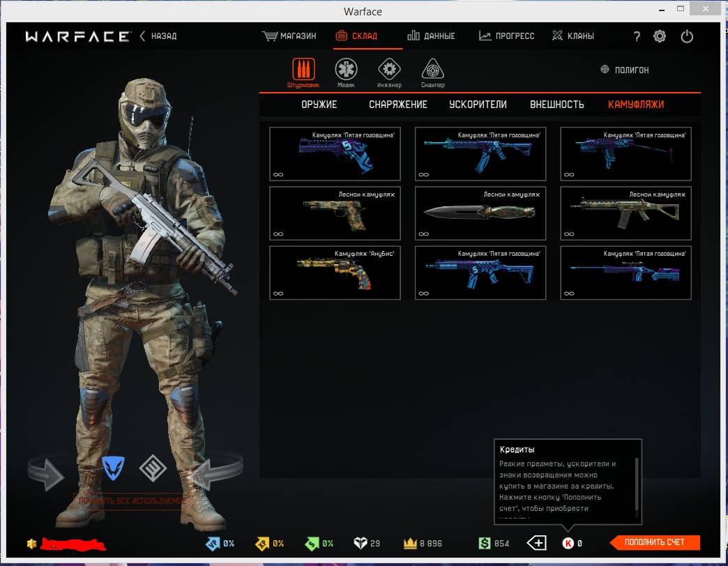Image resolution: width=728 pixels, height=566 pixels.
Task: Click the green booster percent icon
Action: [312, 543]
